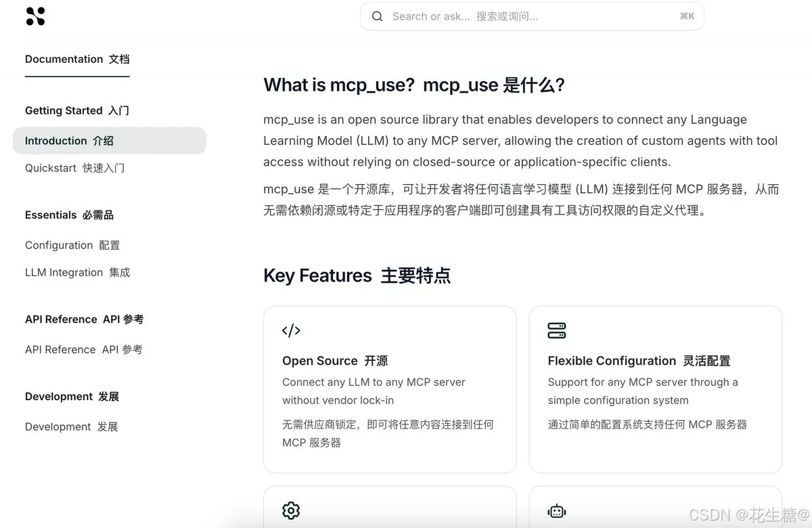
Task: Click the ⌘K shortcut badge in the search bar
Action: [x=687, y=16]
